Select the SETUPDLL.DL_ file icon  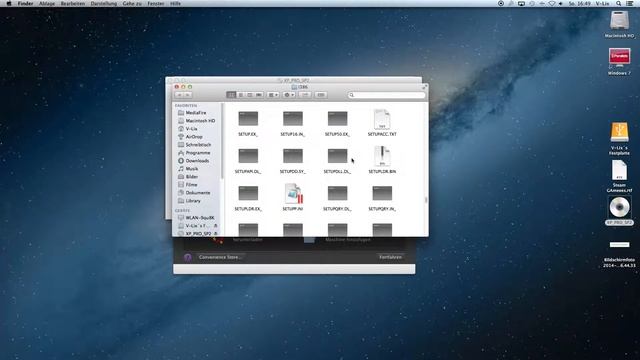click(337, 156)
